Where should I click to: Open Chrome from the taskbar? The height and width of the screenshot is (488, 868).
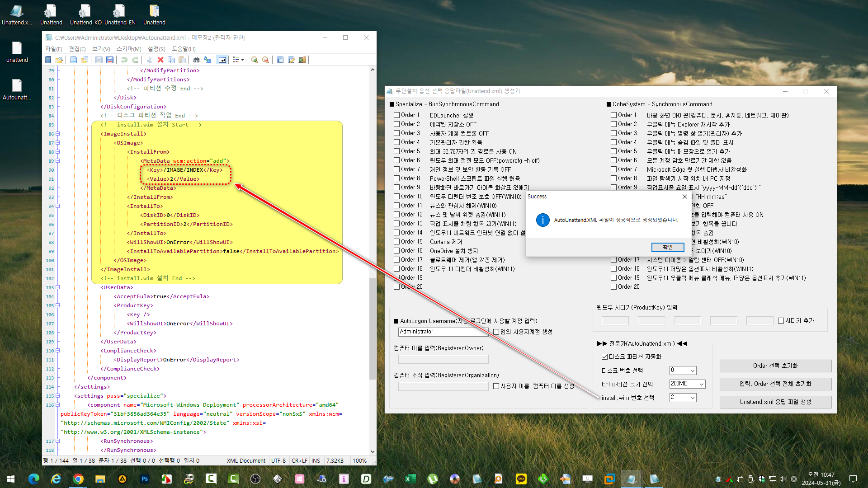point(78,479)
